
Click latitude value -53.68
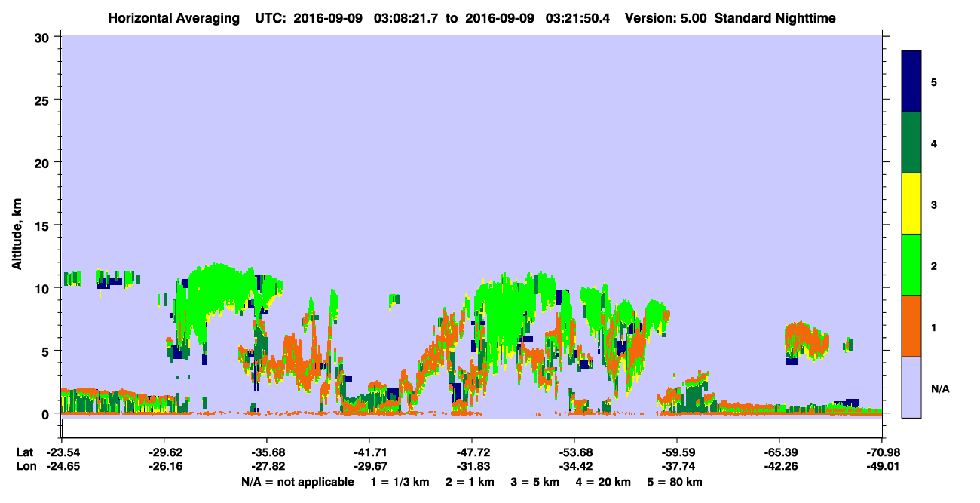point(574,452)
